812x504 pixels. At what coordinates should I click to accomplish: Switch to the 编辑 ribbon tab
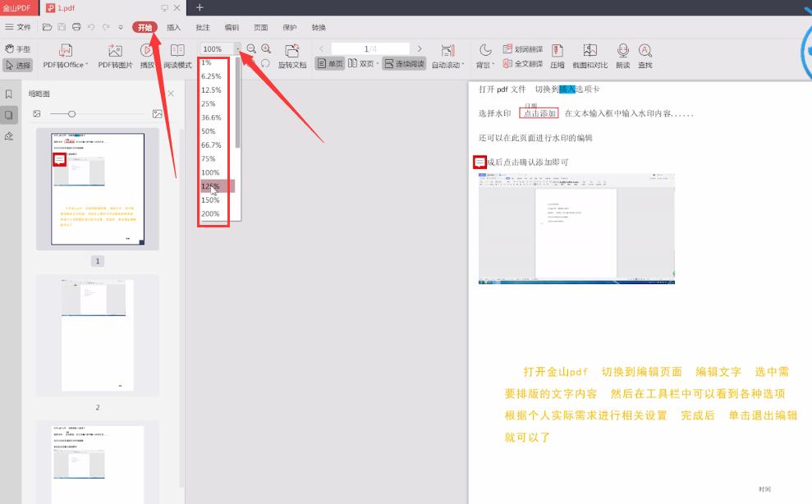point(232,27)
